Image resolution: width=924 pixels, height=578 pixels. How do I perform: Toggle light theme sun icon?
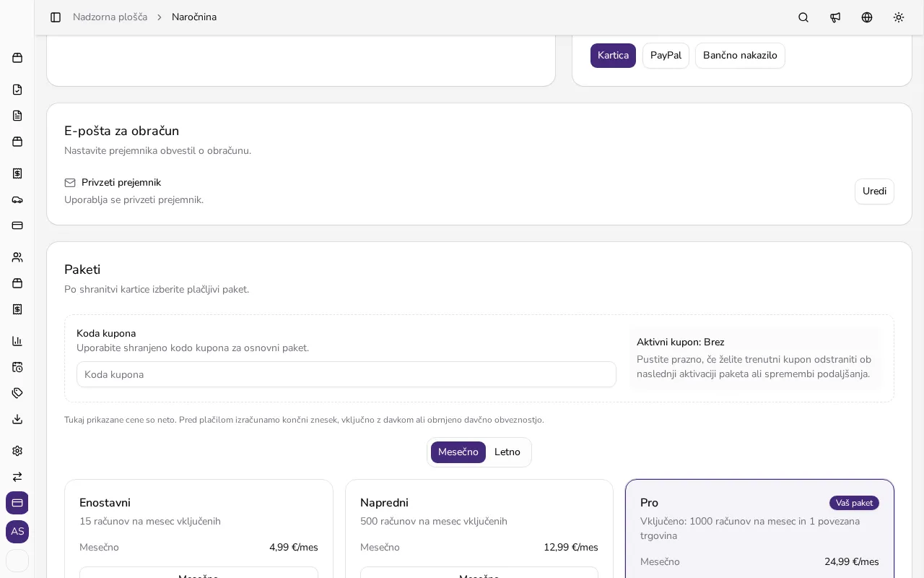point(899,17)
